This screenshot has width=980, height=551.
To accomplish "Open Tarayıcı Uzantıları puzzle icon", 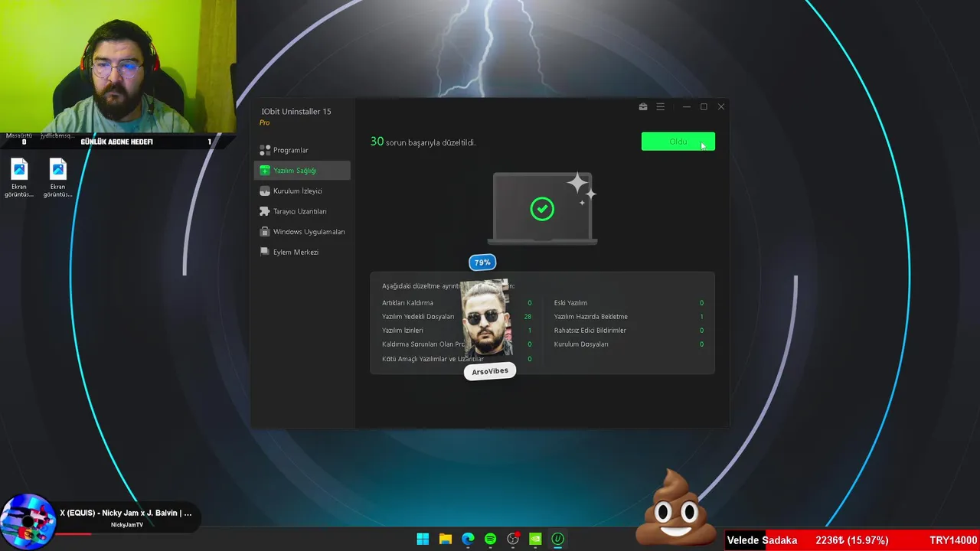I will point(265,211).
